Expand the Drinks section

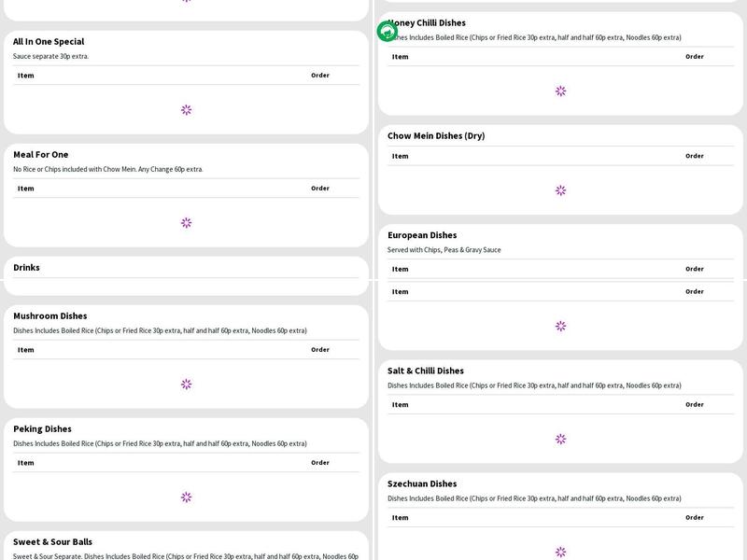(x=26, y=268)
